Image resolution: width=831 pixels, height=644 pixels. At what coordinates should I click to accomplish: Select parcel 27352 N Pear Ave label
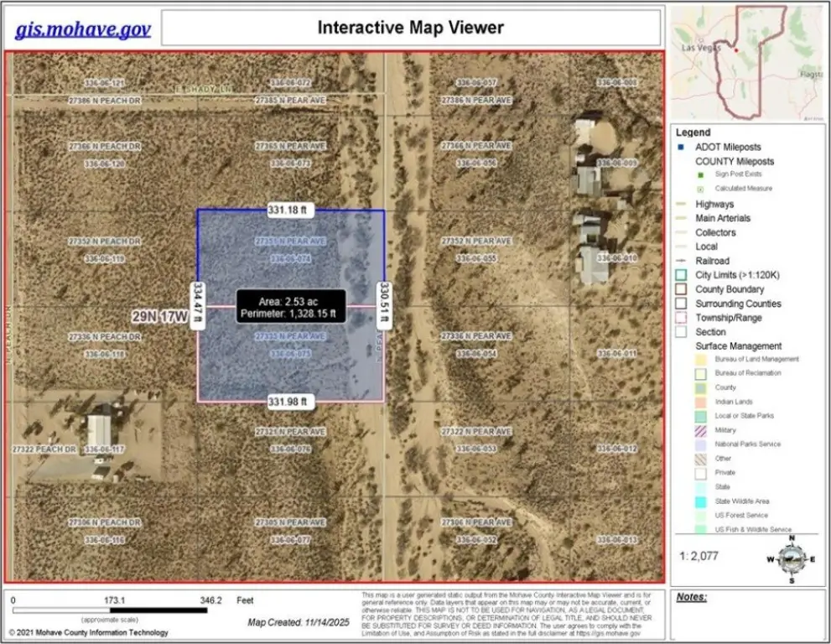coord(475,241)
